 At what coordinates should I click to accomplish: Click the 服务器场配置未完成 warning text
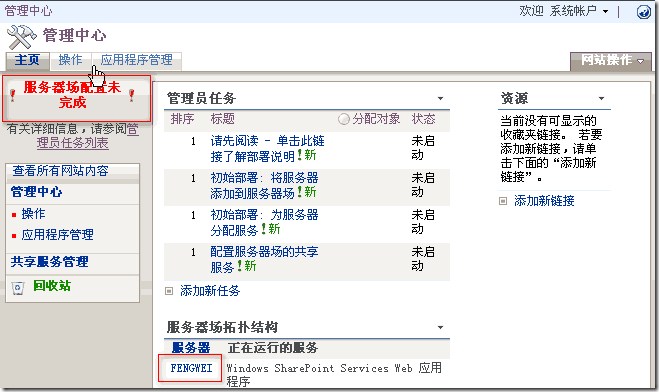pyautogui.click(x=72, y=95)
